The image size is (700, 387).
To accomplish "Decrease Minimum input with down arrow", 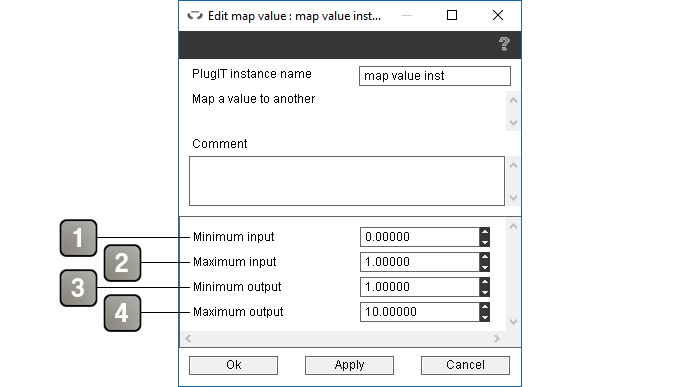I will point(485,241).
